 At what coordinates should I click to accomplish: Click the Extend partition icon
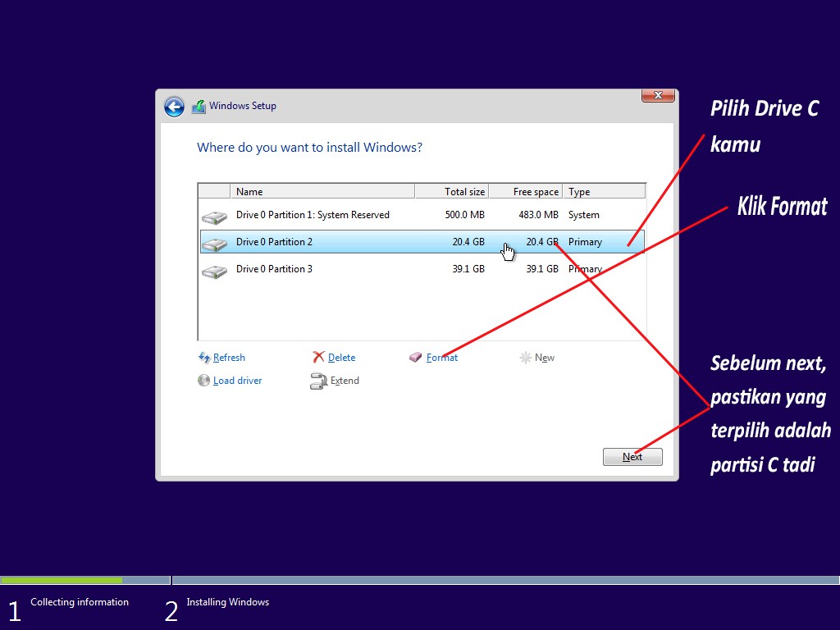click(x=318, y=381)
